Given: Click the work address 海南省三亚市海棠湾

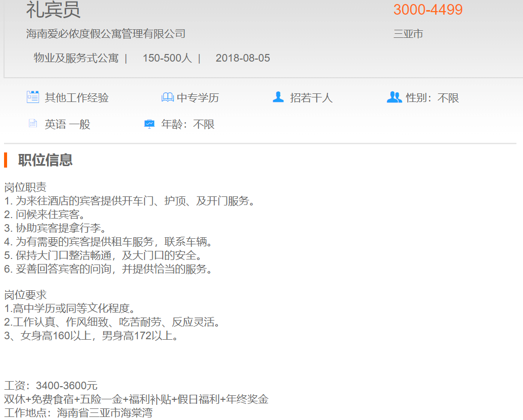Looking at the screenshot, I should (104, 413).
